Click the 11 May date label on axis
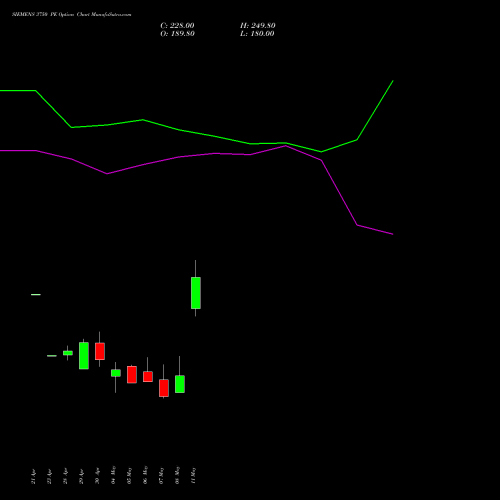Image resolution: width=500 pixels, height=500 pixels. [x=193, y=475]
